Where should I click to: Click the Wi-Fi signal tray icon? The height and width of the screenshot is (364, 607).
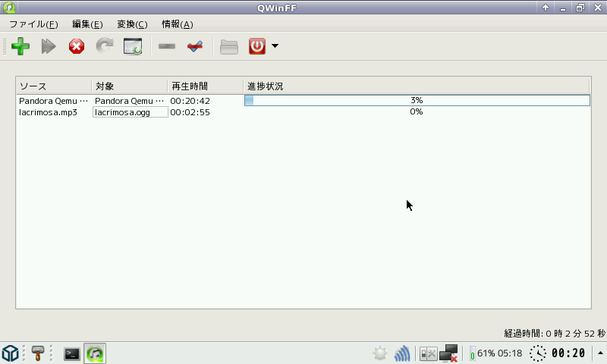(402, 353)
